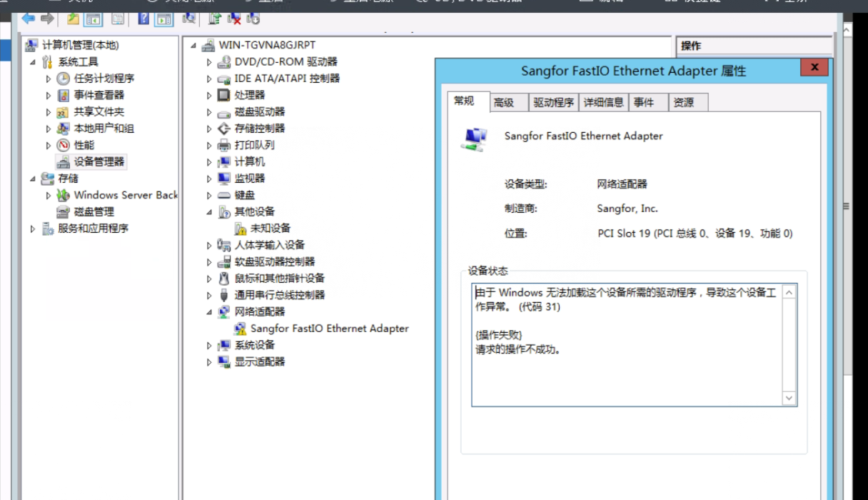
Task: Click the 未知设备 warning icon
Action: click(241, 229)
